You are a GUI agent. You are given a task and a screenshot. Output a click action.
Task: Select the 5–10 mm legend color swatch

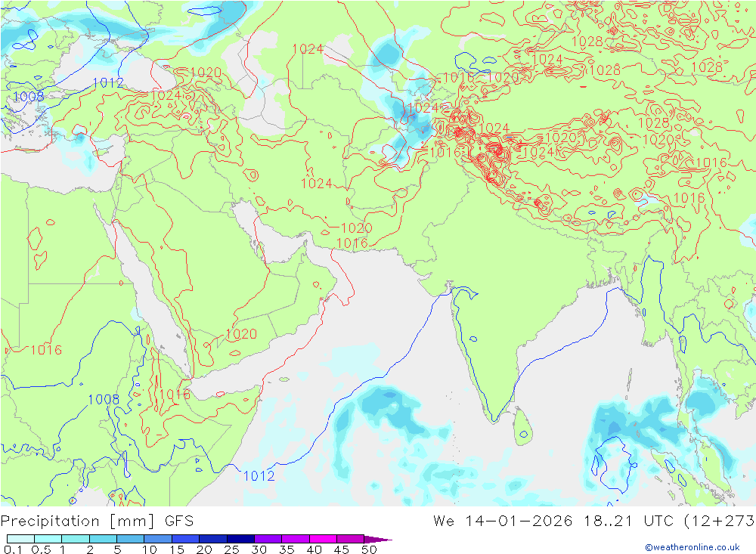pyautogui.click(x=130, y=539)
